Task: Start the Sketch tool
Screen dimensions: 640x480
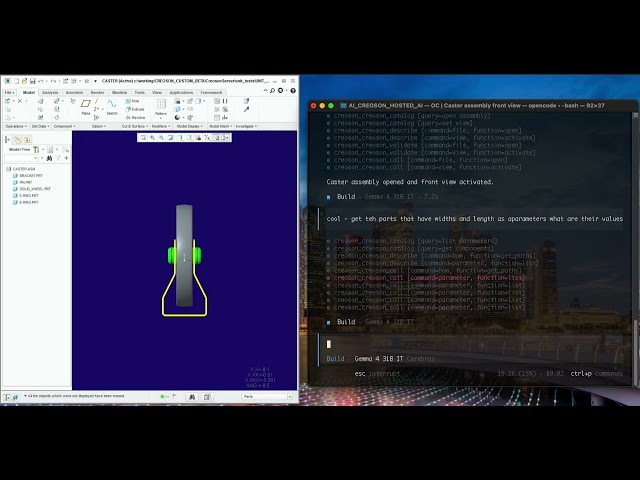Action: pyautogui.click(x=112, y=107)
